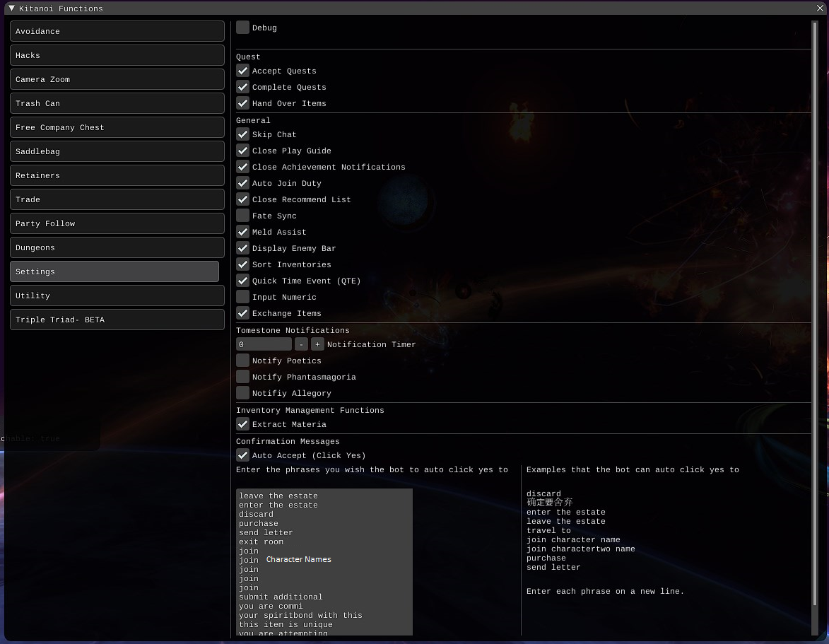Enable Fate Sync option
Image resolution: width=829 pixels, height=644 pixels.
tap(243, 216)
